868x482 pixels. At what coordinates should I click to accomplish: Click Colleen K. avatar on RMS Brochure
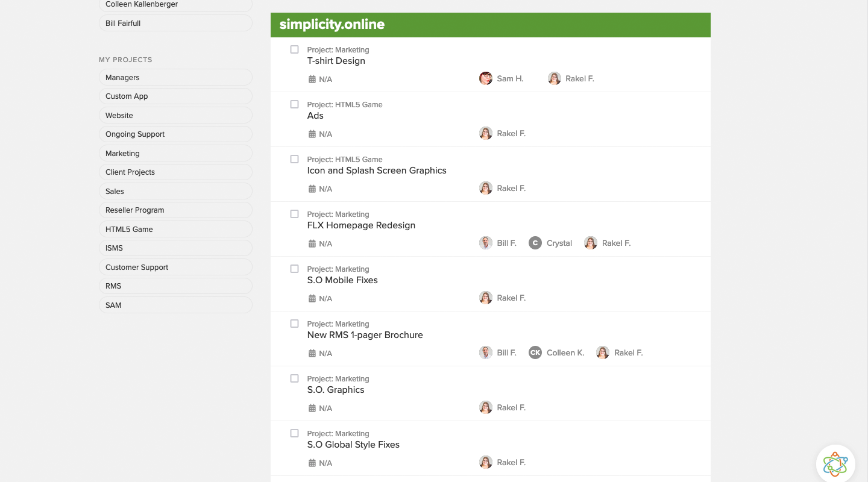tap(535, 352)
